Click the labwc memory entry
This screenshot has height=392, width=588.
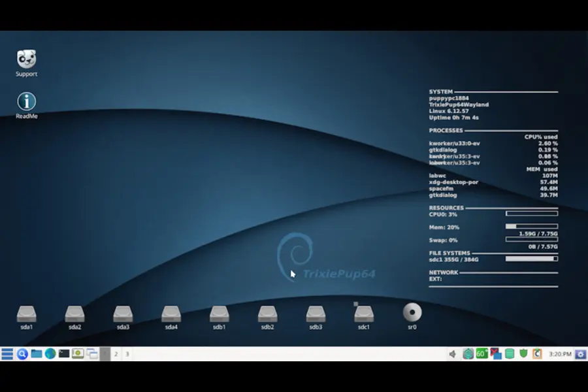(x=493, y=176)
